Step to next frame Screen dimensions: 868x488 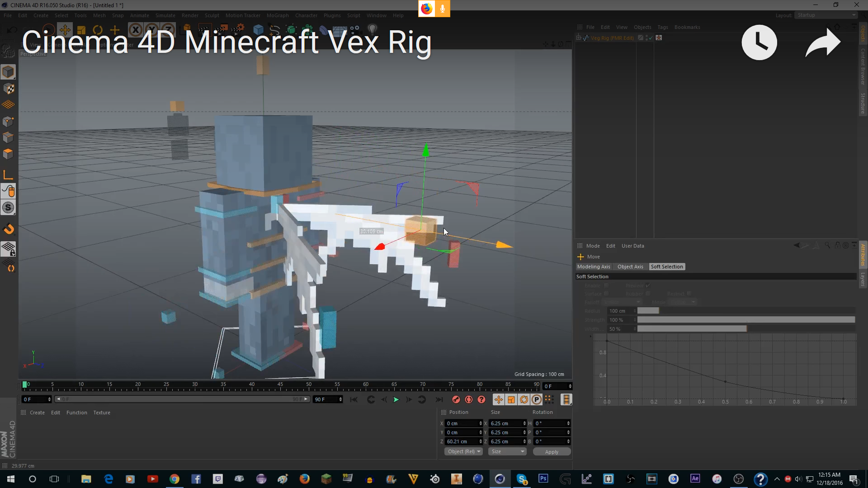point(409,399)
